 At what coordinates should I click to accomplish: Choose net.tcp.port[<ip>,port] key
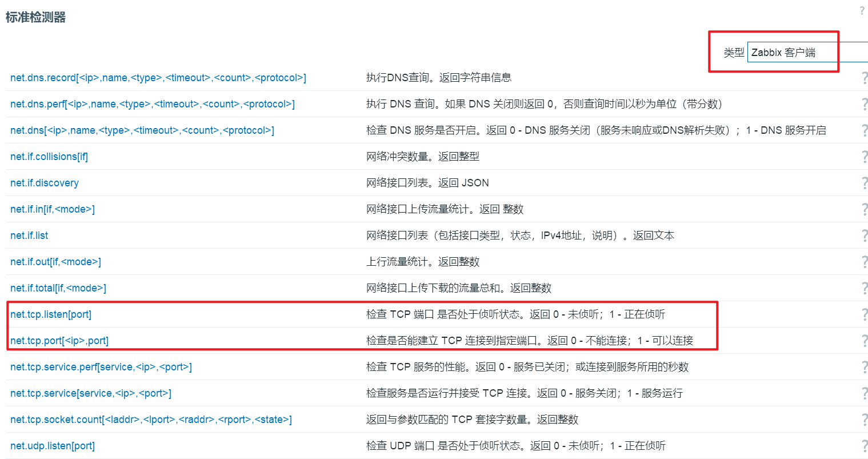coord(59,341)
